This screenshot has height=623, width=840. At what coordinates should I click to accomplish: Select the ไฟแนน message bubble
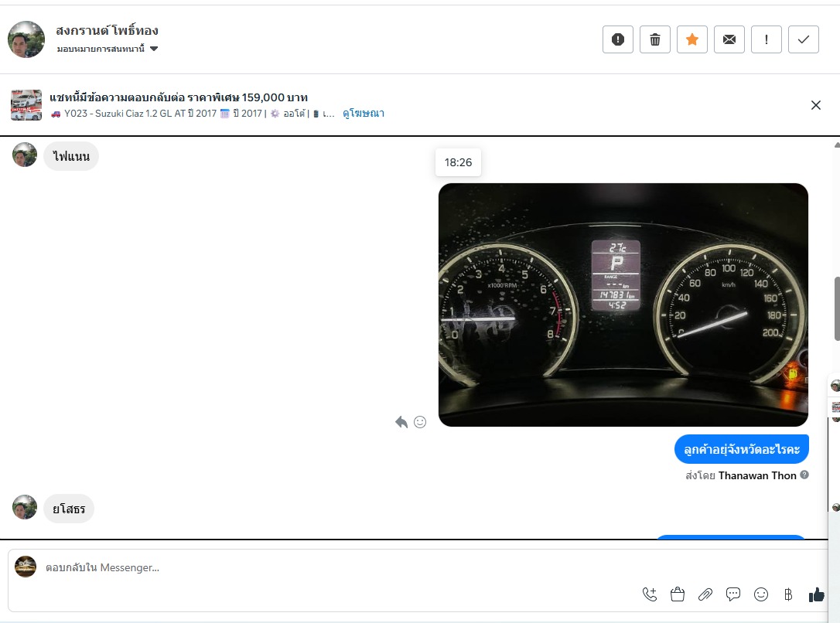pyautogui.click(x=70, y=156)
